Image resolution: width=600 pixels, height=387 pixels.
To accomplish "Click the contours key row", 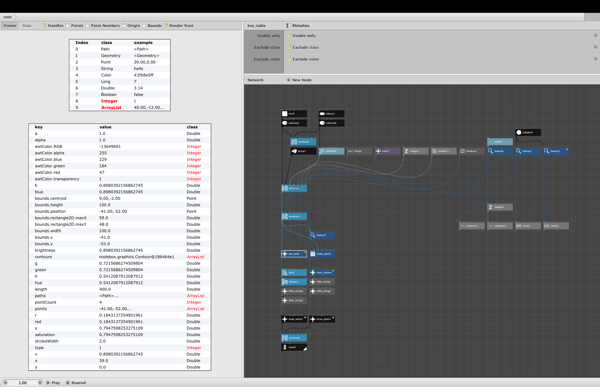I will tap(119, 257).
